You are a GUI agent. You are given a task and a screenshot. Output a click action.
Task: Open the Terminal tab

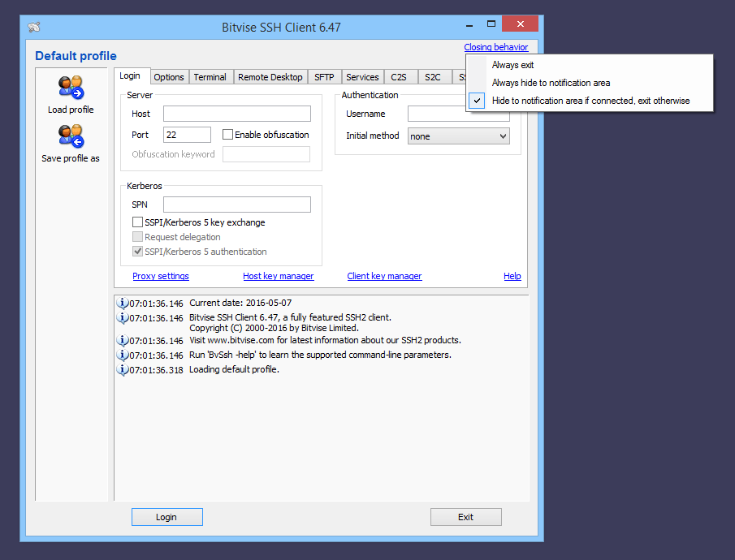(x=210, y=76)
